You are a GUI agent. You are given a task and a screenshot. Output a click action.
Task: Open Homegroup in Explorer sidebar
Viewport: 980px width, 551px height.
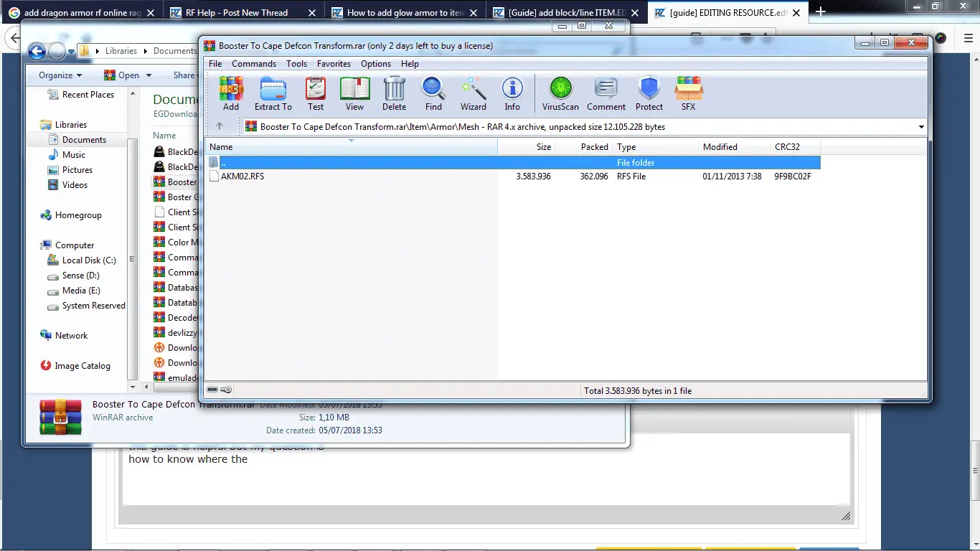(x=71, y=215)
